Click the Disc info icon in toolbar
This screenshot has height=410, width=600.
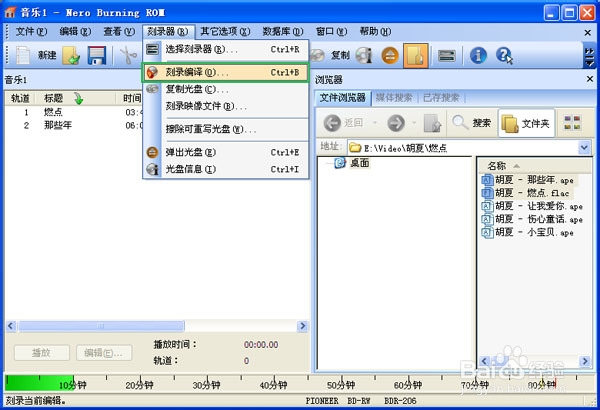pyautogui.click(x=364, y=56)
